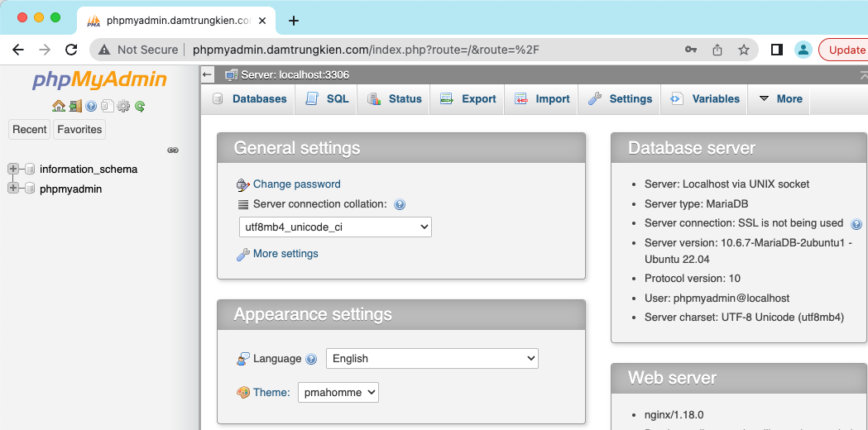Click the Favorites button
The height and width of the screenshot is (430, 868).
click(79, 130)
